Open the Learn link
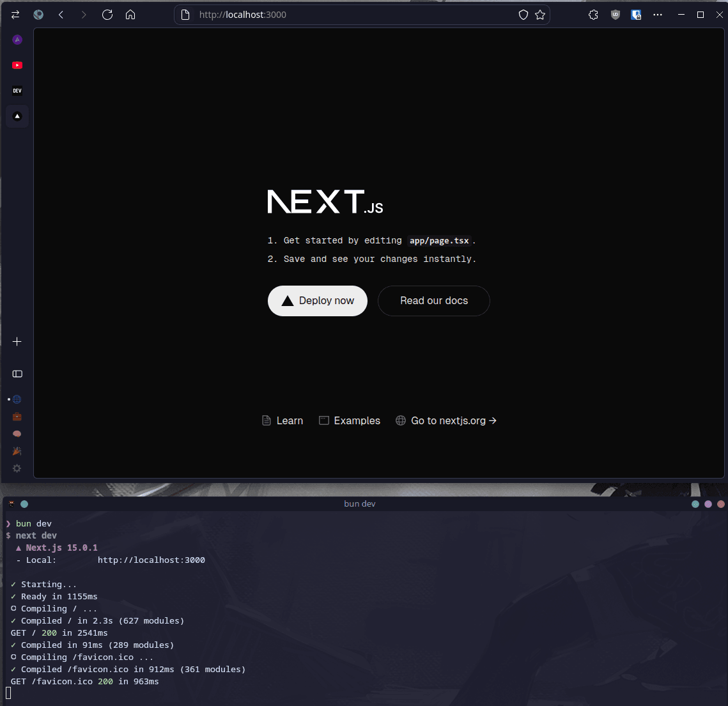 coord(283,420)
